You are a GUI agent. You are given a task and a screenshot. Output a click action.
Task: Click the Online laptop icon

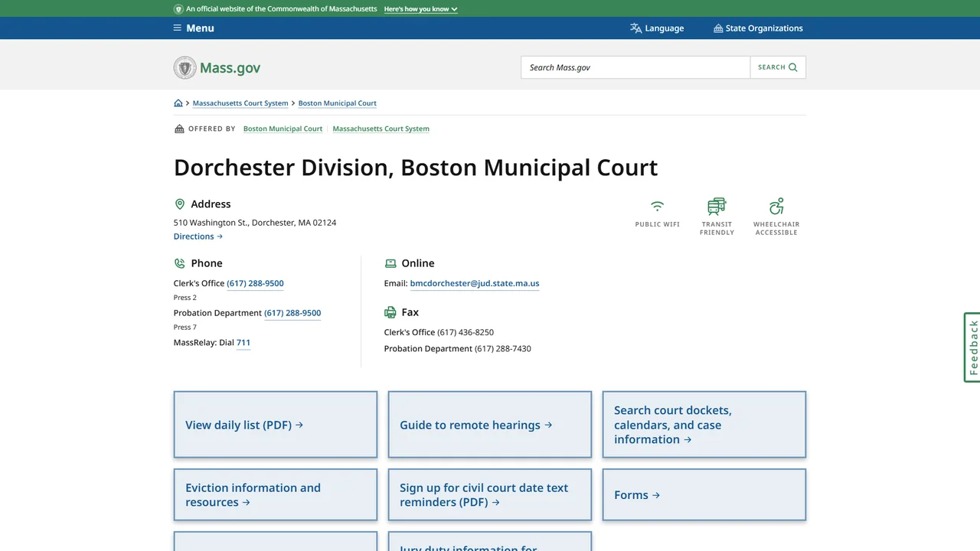point(390,263)
